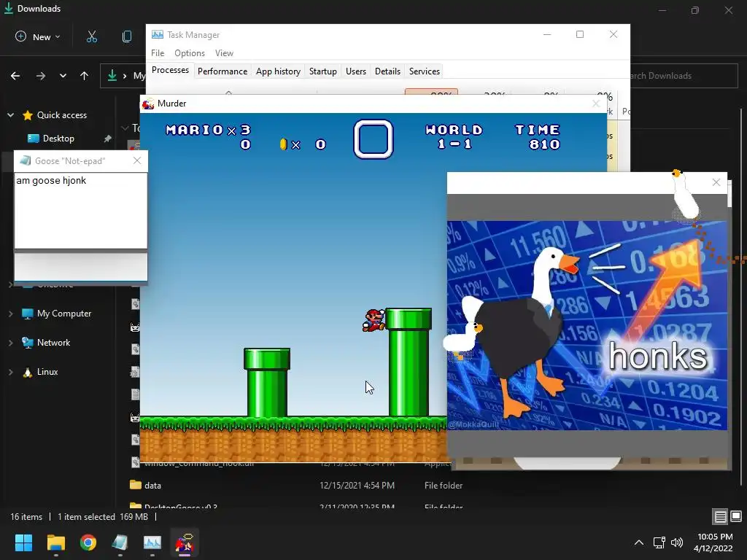Switch to the Details tab
This screenshot has width=747, height=560.
point(387,71)
